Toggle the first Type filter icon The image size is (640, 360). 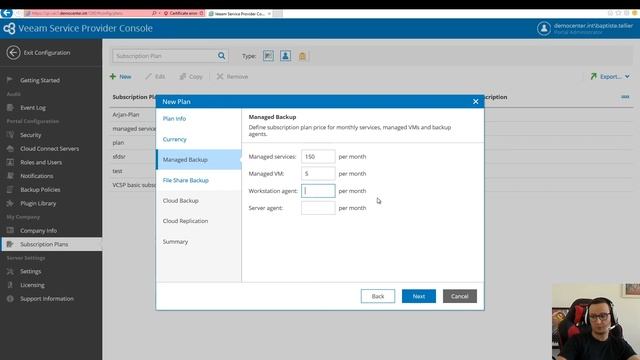pyautogui.click(x=268, y=56)
